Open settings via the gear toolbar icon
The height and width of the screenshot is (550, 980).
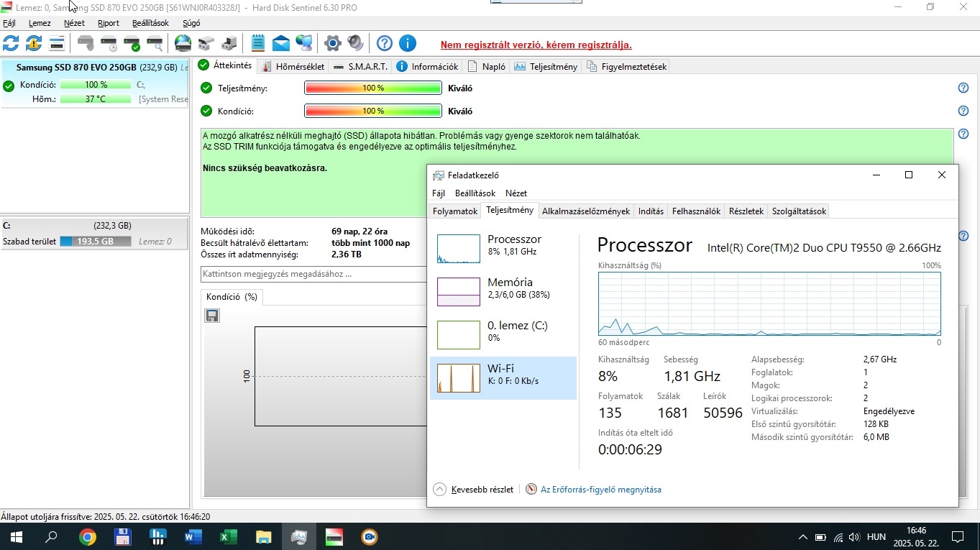(332, 43)
